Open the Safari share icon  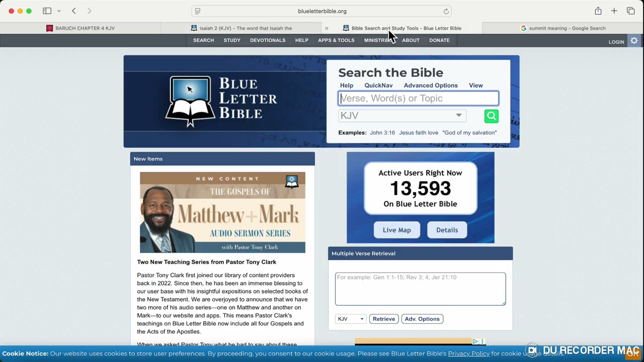coord(598,11)
